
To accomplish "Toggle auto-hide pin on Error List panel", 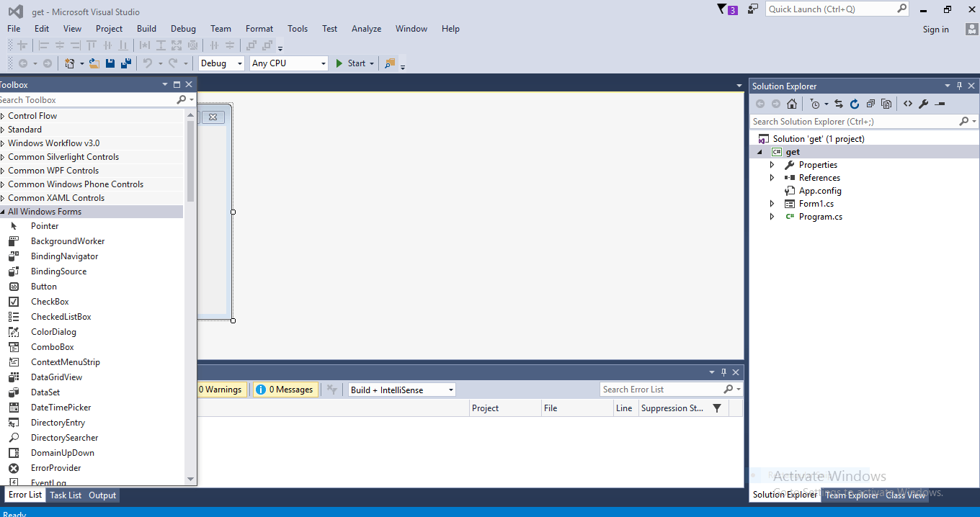I will [x=724, y=372].
